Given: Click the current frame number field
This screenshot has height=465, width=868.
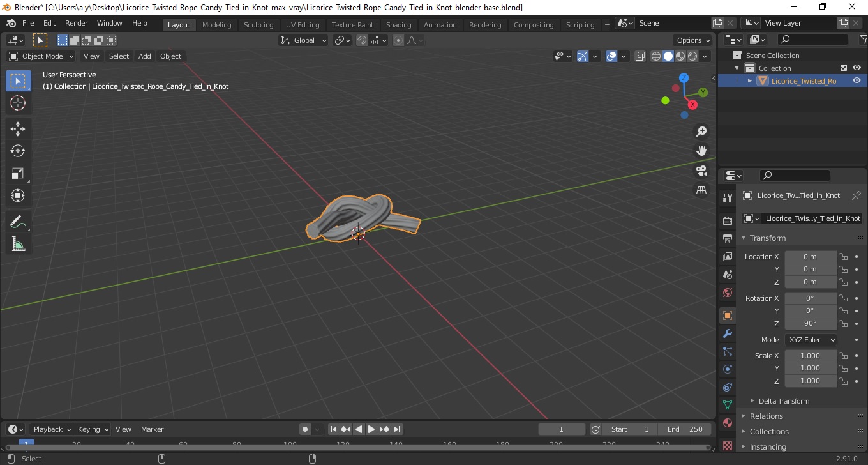Looking at the screenshot, I should [x=562, y=429].
